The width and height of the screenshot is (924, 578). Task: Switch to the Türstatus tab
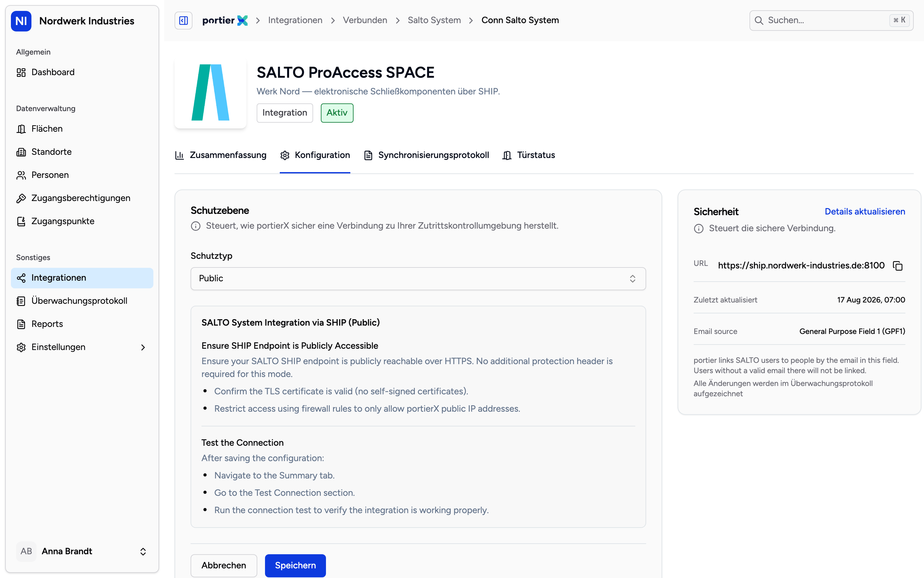[528, 155]
